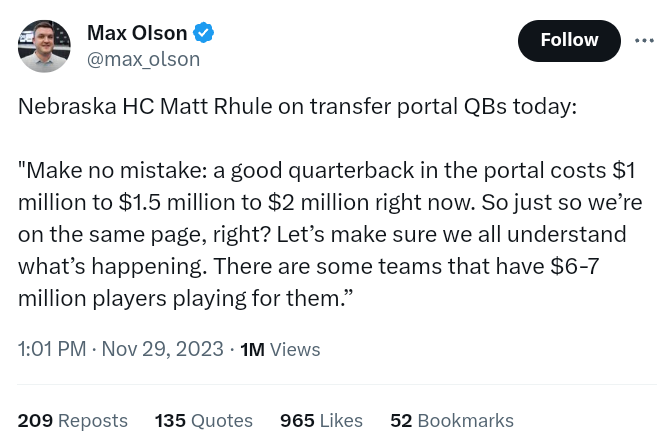Viewport: 662px width, 444px height.
Task: Click the Nov 29, 2023 date
Action: pyautogui.click(x=161, y=349)
